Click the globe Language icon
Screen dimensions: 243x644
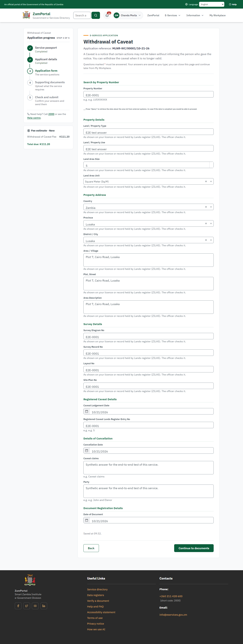point(186,4)
